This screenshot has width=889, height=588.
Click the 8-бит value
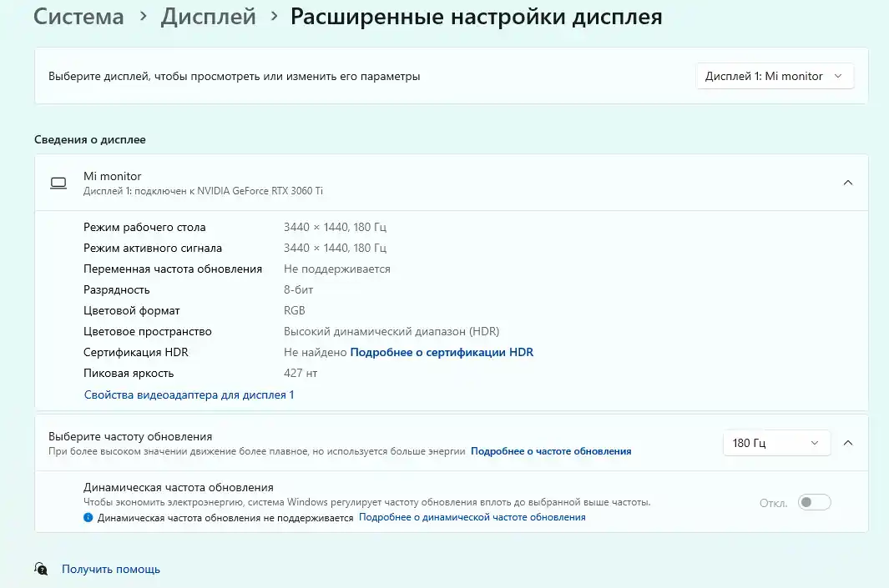(299, 290)
